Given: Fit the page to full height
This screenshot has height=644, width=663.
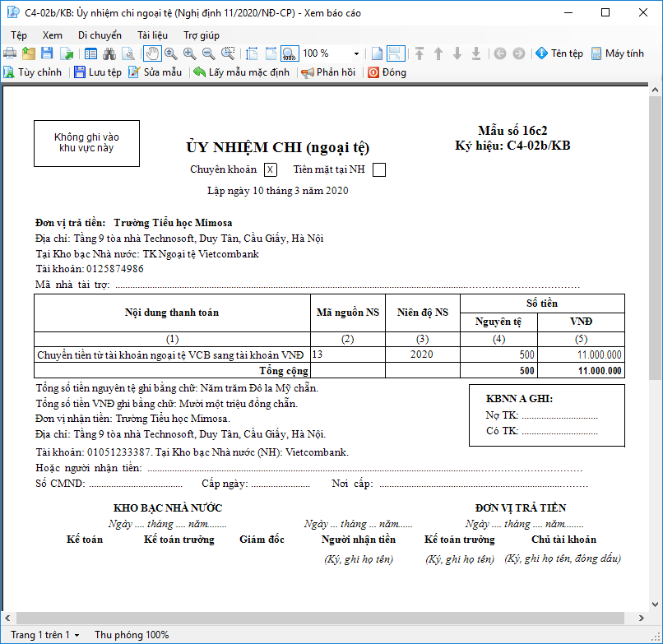Looking at the screenshot, I should pos(252,53).
